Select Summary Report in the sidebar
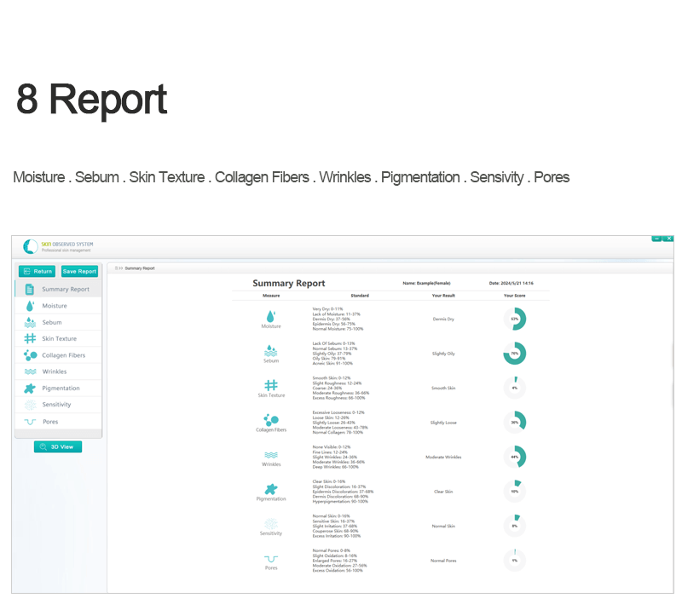Screen dimensions: 682x616 point(58,290)
